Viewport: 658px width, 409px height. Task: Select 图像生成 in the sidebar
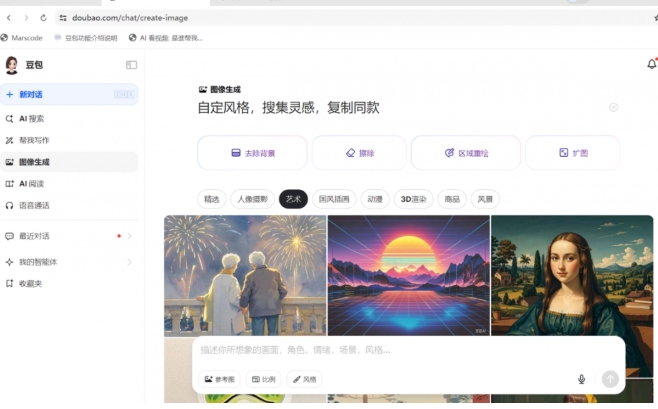click(69, 162)
